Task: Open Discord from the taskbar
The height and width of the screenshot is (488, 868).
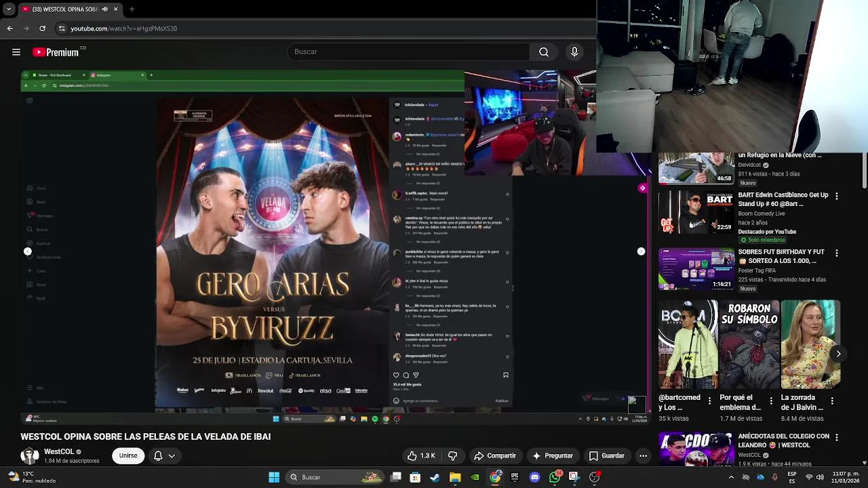Action: click(535, 477)
